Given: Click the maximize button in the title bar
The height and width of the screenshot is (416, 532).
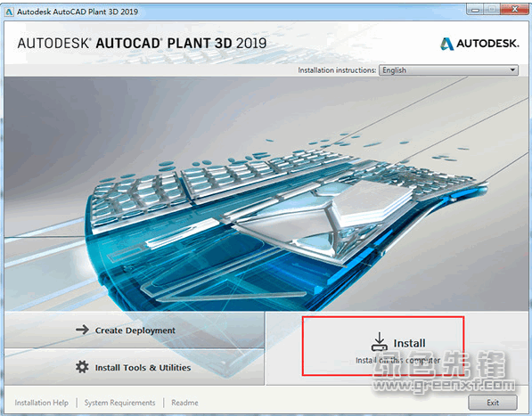Looking at the screenshot, I should pos(491,10).
